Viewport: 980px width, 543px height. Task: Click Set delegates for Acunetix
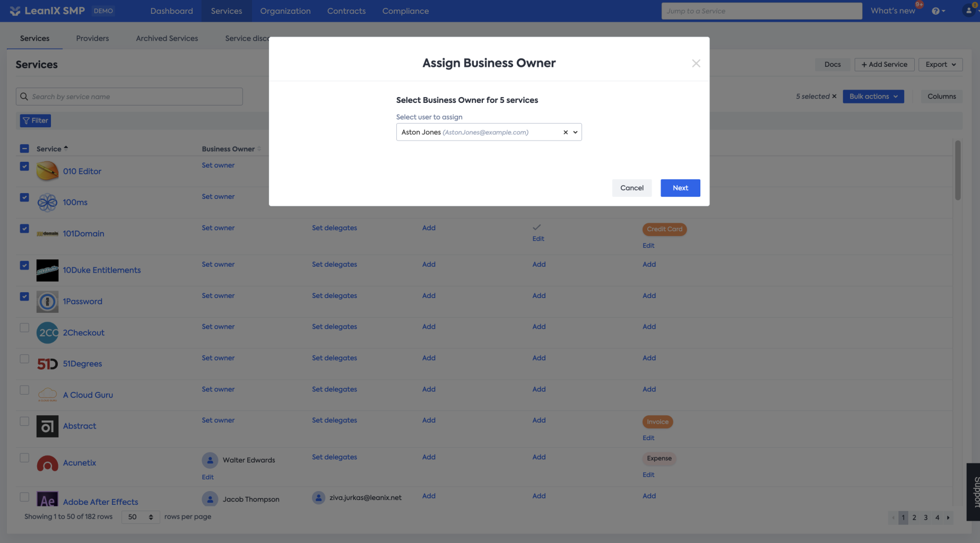coord(334,457)
